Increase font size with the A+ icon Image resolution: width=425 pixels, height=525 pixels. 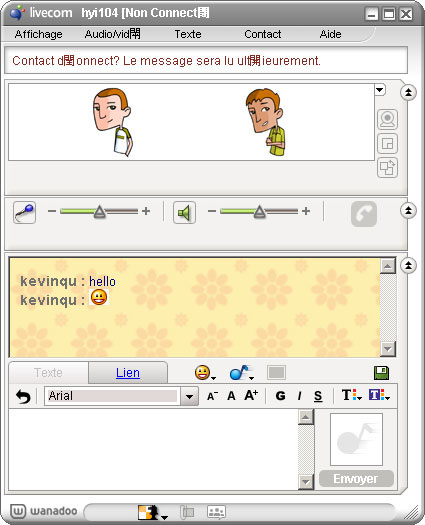click(251, 395)
